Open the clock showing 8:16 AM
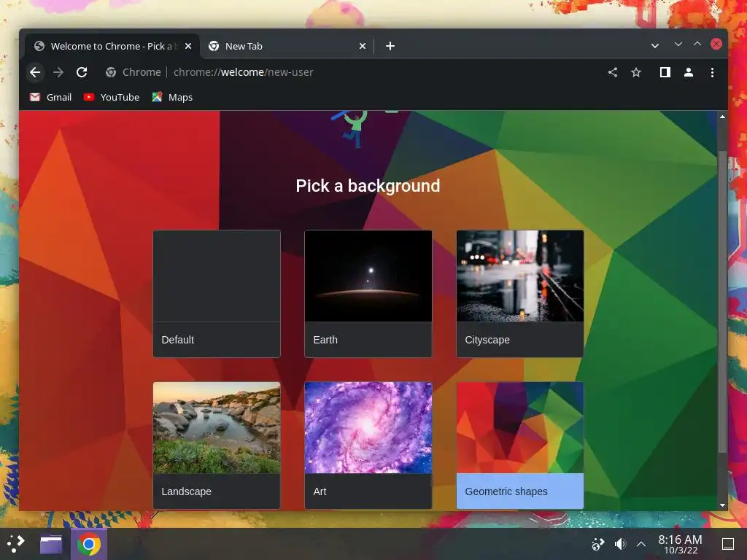 tap(681, 544)
